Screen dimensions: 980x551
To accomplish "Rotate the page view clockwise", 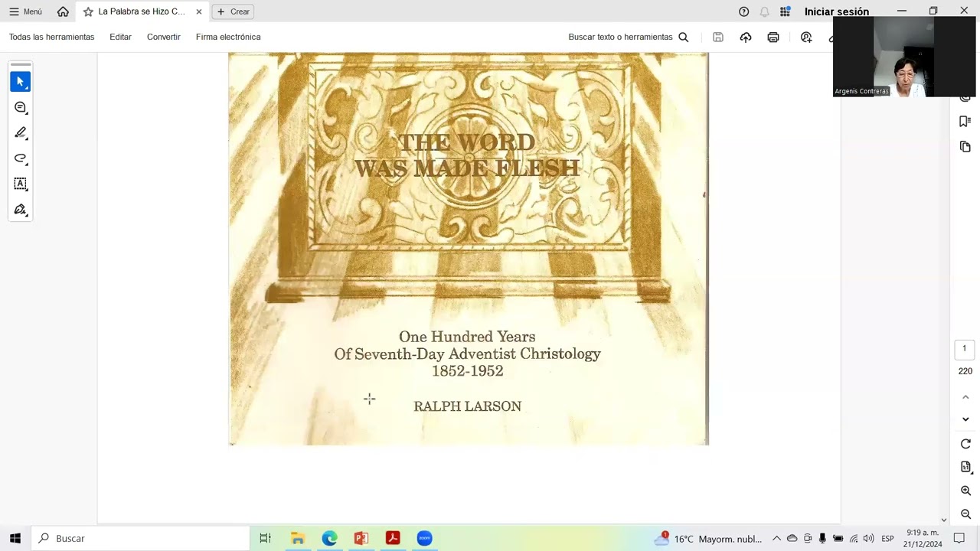I will click(965, 445).
